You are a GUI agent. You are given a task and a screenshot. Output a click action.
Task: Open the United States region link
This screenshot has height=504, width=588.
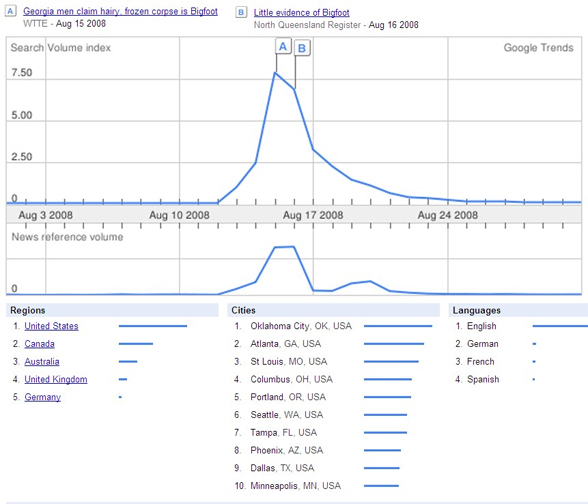(x=51, y=326)
